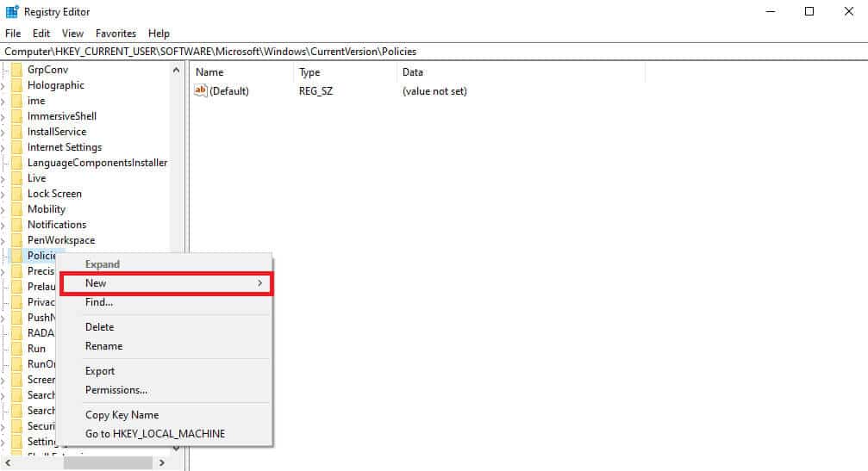Viewport: 868px width, 471px height.
Task: Click the tree scroll-up arrow
Action: click(x=176, y=71)
